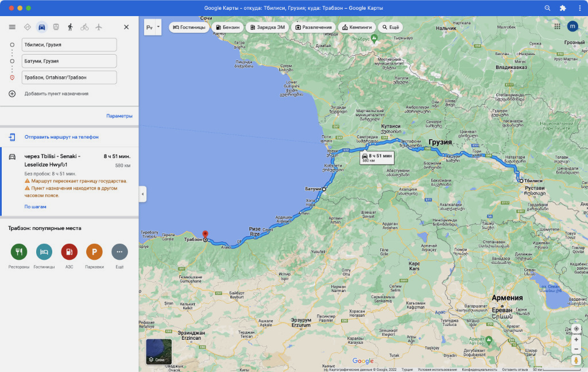
Task: Filter map by Гостиницы chip
Action: (x=189, y=27)
